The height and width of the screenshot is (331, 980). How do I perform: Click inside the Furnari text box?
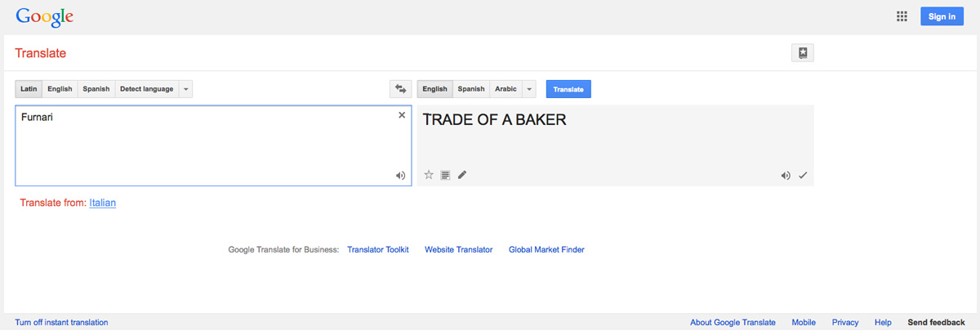[x=213, y=145]
